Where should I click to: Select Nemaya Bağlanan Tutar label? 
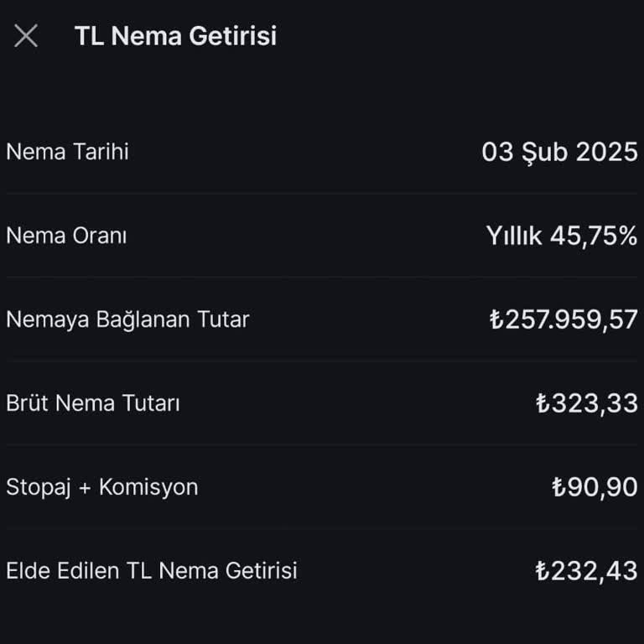[127, 319]
